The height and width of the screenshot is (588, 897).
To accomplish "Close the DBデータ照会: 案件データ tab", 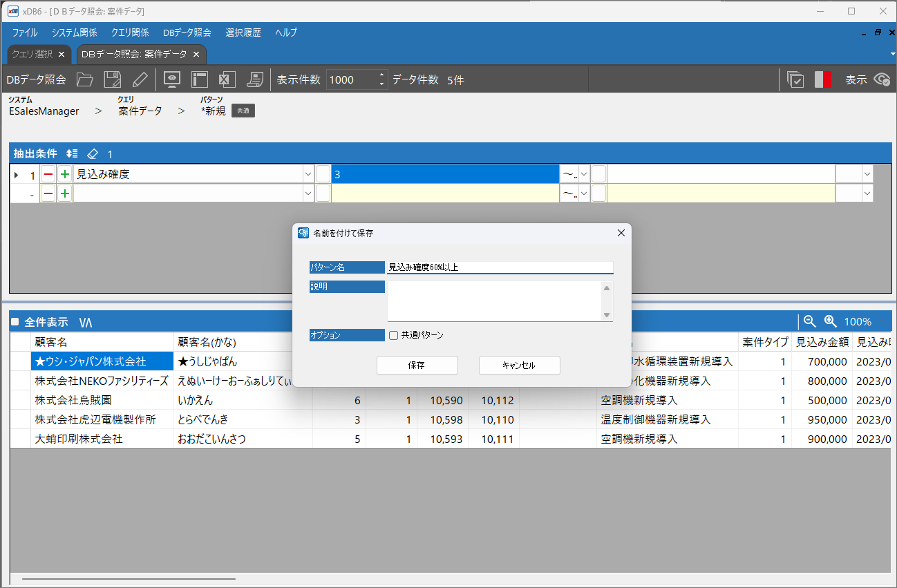I will click(196, 54).
